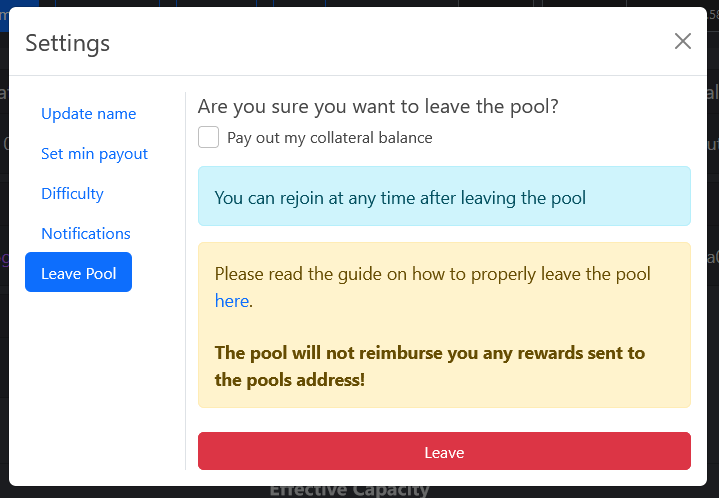This screenshot has width=719, height=498.
Task: Click the blue rejoin info banner
Action: coord(444,197)
